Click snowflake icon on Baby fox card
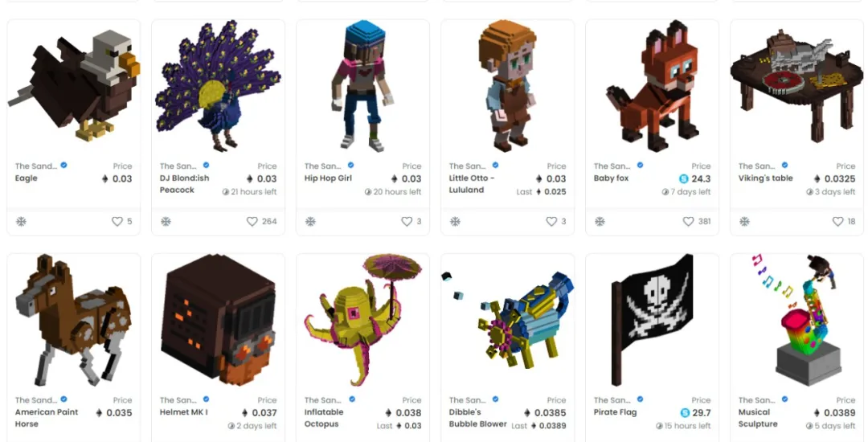The height and width of the screenshot is (442, 868). [600, 221]
